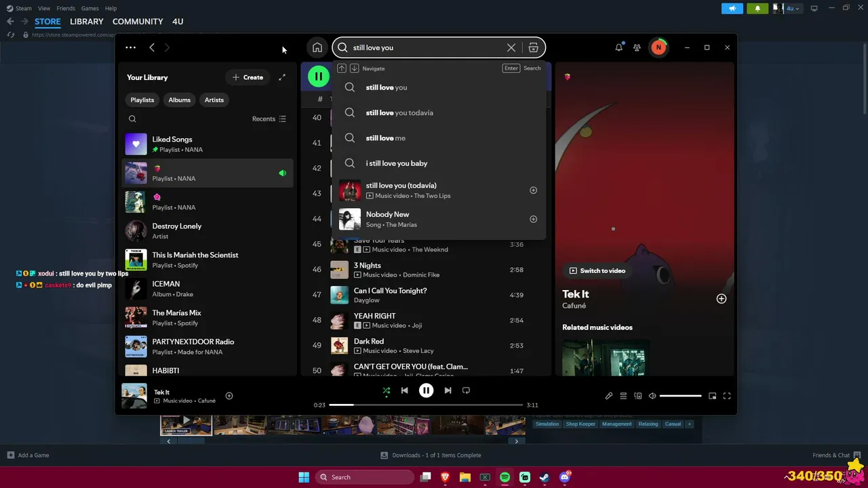
Task: Skip to the previous track
Action: pos(405,390)
